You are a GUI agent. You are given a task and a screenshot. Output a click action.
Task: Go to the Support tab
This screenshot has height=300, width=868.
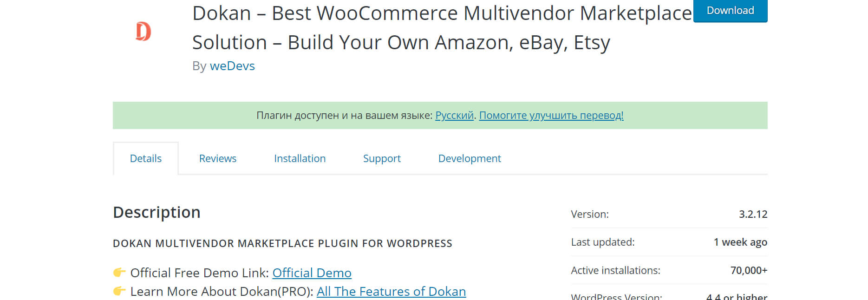(382, 158)
